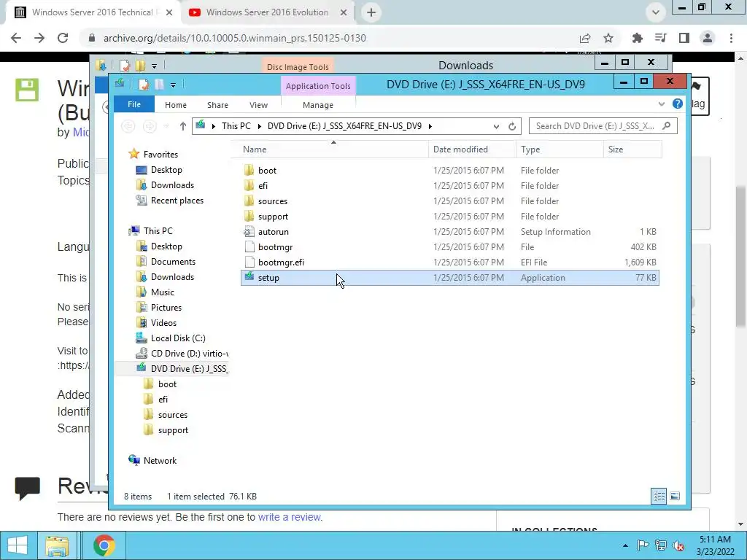
Task: Select the bootmgr file
Action: pos(449,246)
